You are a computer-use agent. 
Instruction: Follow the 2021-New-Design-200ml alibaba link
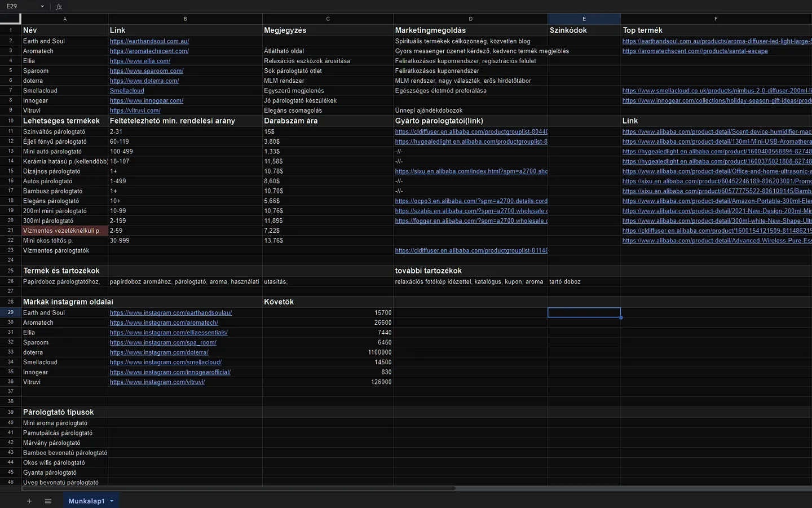tap(717, 211)
